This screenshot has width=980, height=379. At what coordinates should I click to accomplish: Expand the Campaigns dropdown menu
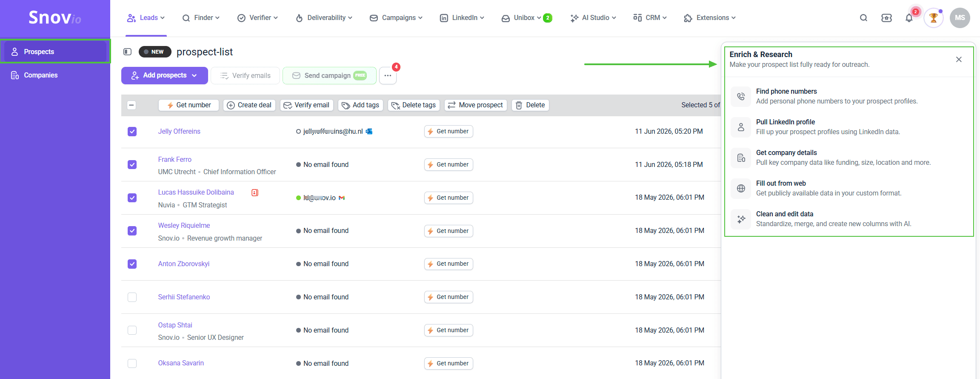point(396,18)
